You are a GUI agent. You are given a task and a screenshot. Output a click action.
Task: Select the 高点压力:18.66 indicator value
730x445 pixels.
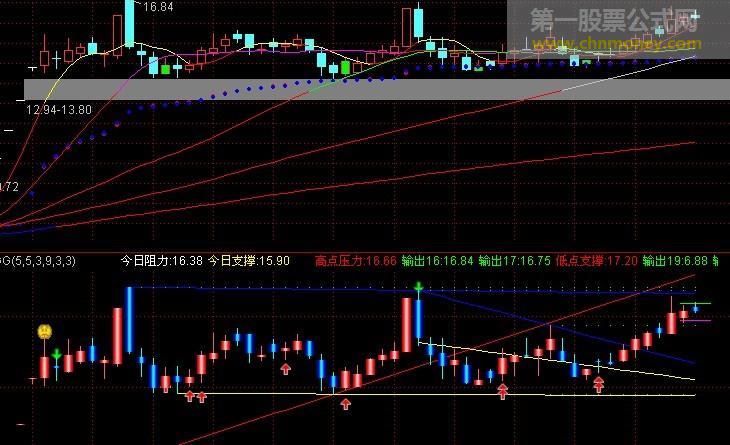coord(355,261)
